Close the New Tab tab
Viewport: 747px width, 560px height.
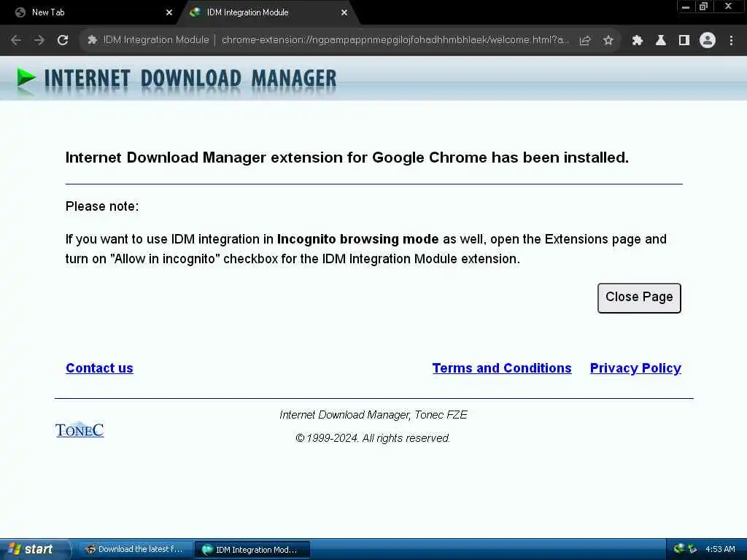(169, 13)
